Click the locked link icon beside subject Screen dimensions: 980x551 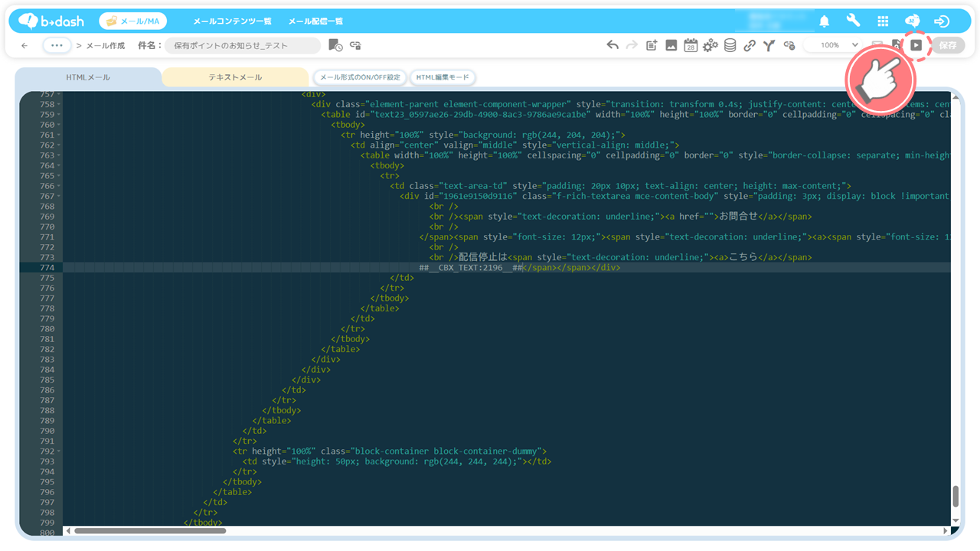click(355, 45)
